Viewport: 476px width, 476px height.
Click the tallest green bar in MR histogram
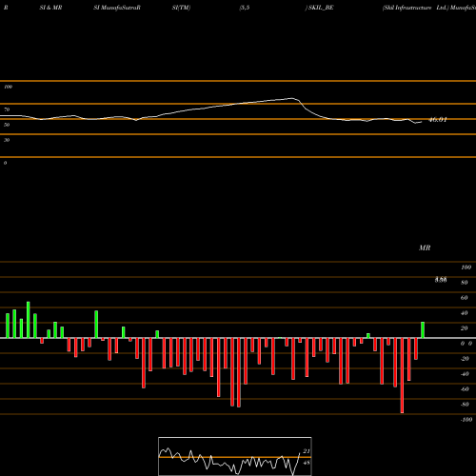pos(29,320)
